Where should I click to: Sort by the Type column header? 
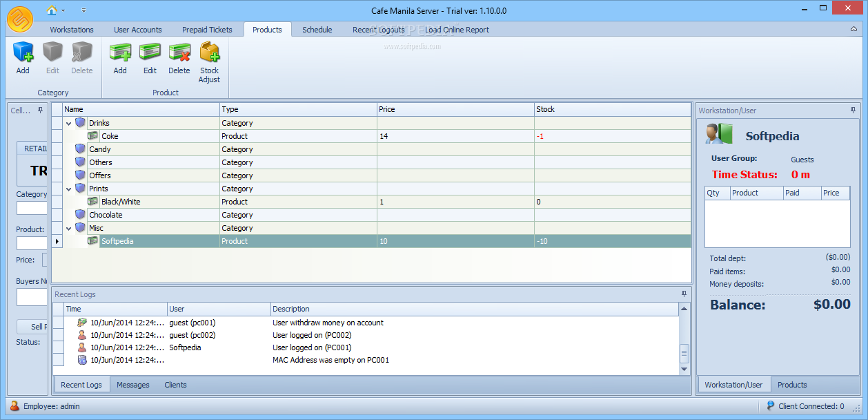pyautogui.click(x=298, y=109)
